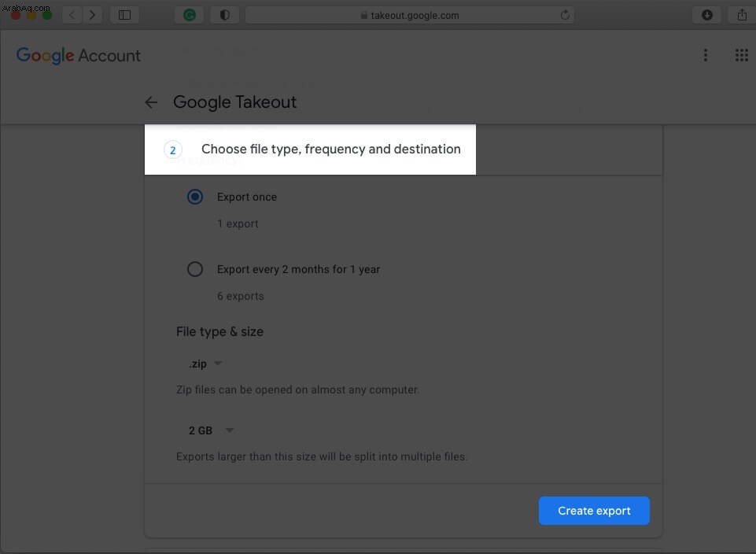
Task: Click the File type & size heading
Action: coord(219,332)
